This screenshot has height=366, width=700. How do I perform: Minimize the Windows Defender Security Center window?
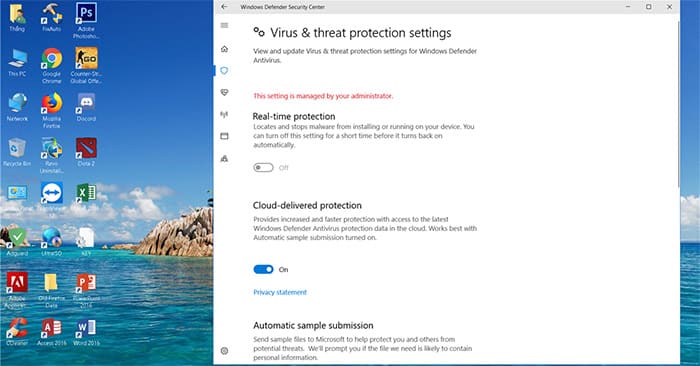pos(628,7)
